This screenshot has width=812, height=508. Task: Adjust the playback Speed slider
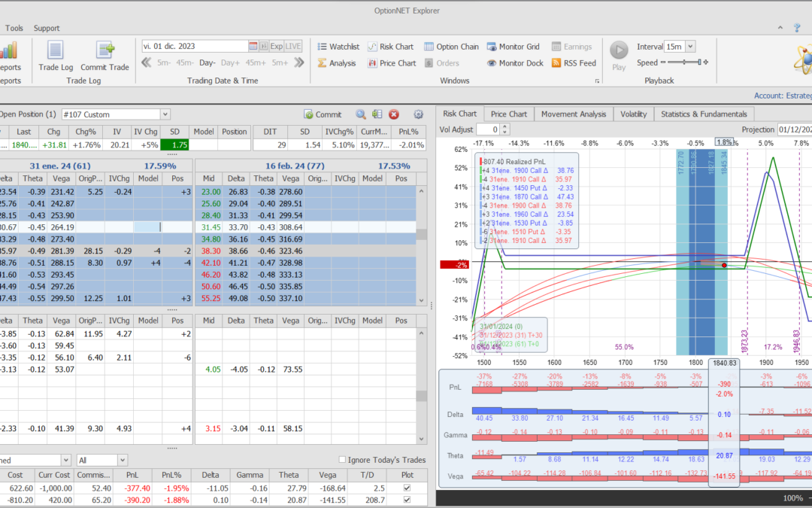683,62
